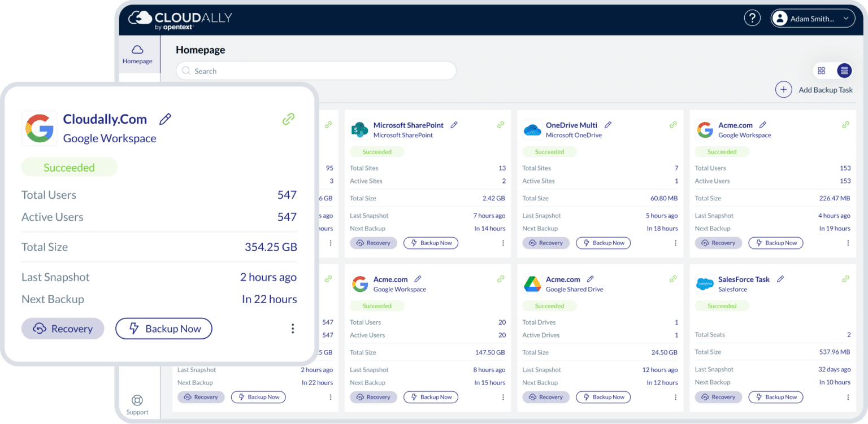Screen dimensions: 868x424
Task: Select Homepage in the sidebar navigation
Action: (x=137, y=54)
